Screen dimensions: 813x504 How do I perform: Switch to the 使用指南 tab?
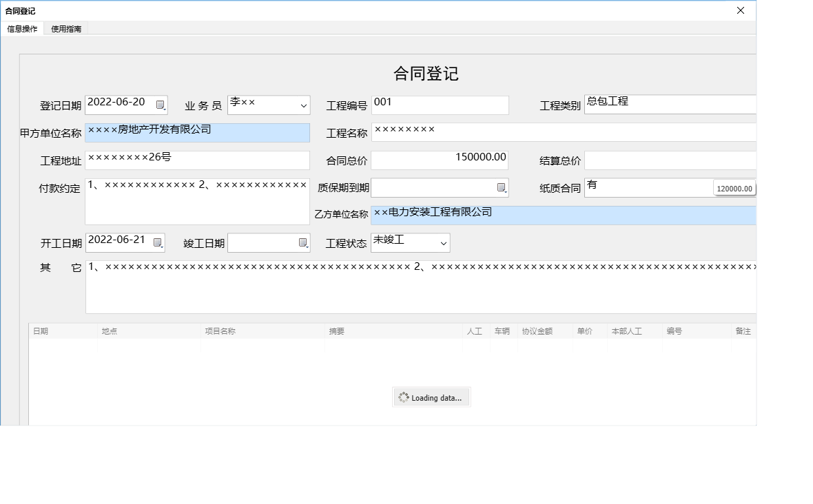pos(65,28)
